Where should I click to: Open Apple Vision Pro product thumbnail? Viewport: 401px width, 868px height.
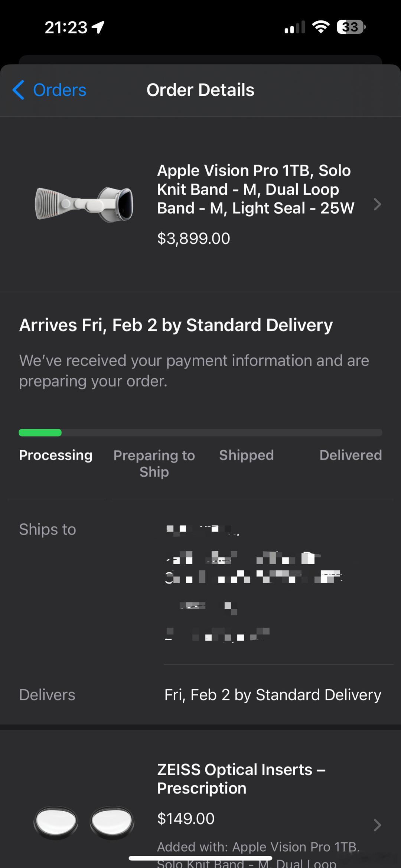point(84,204)
